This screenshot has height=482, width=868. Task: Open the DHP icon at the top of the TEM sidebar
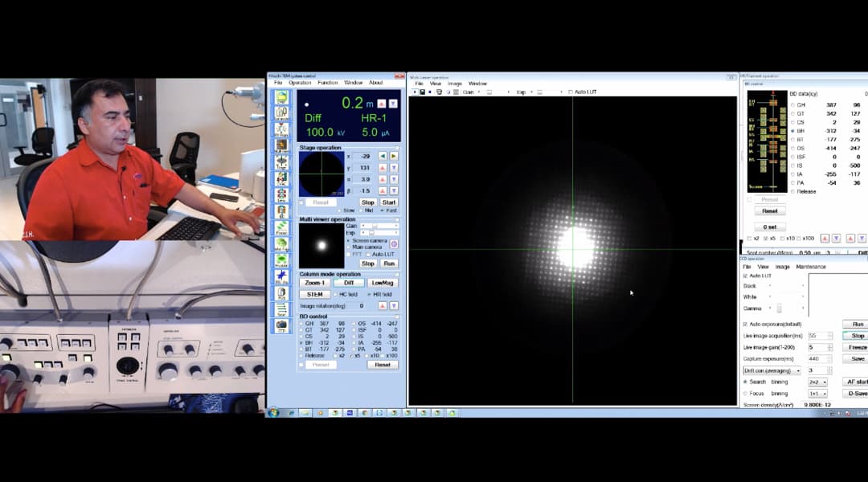coord(282,97)
